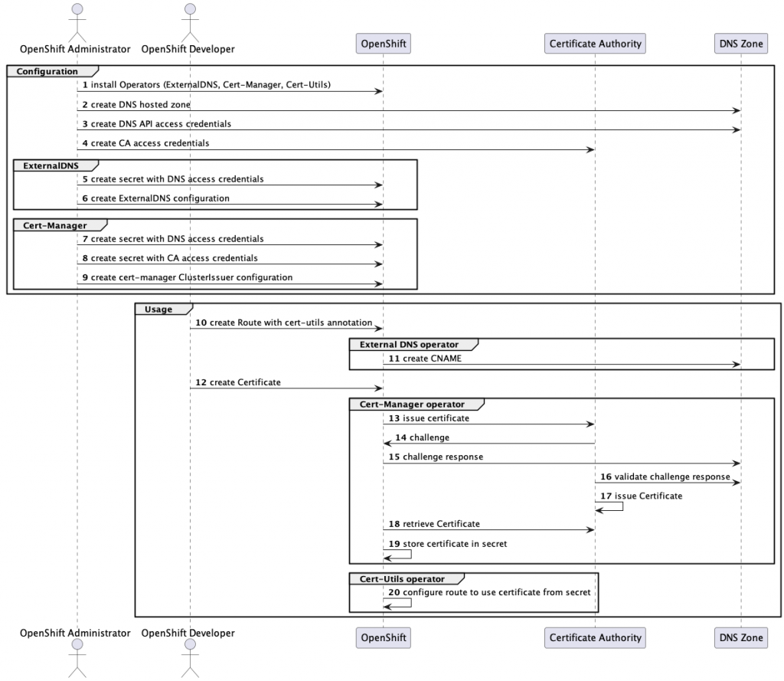This screenshot has height=681, width=784.
Task: Click step 5 create secret with DNS credentials
Action: 172,179
